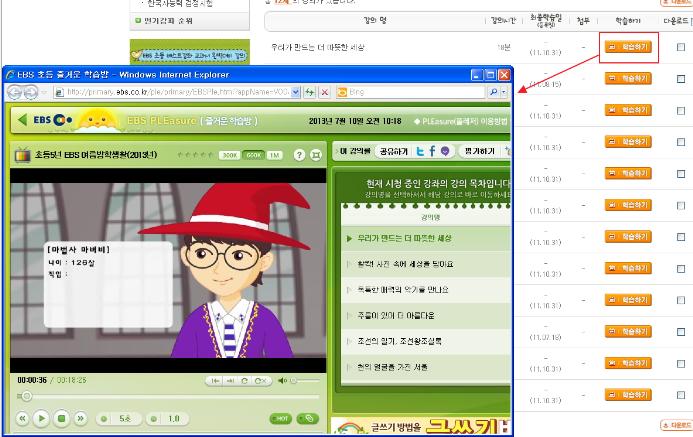Tick download checkbox for 우리가 만드는 더 따뜻한 세상
The width and height of the screenshot is (693, 437).
[x=681, y=47]
